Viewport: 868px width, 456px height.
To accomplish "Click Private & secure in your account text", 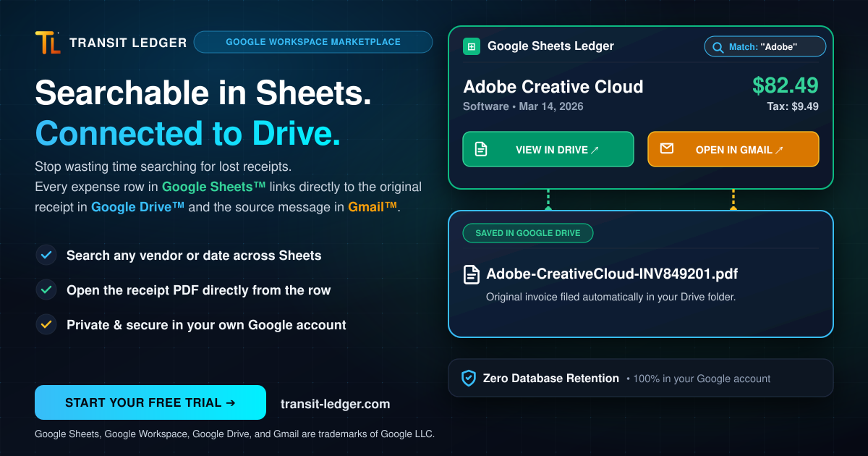I will [206, 325].
